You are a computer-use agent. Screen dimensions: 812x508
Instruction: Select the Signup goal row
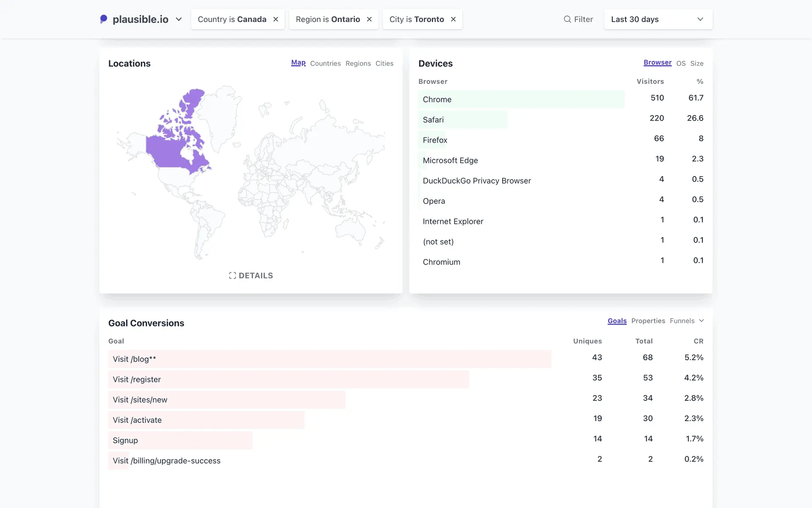[x=125, y=440]
